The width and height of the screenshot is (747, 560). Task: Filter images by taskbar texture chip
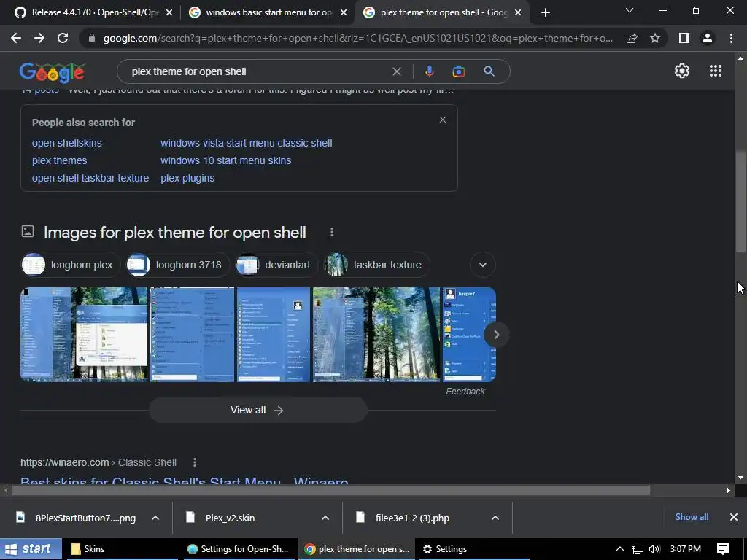click(x=377, y=265)
